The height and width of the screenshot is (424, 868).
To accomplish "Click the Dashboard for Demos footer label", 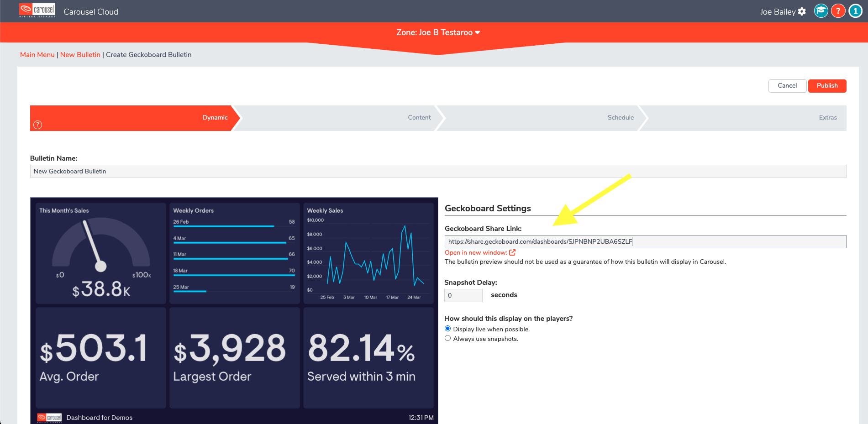I will [x=100, y=418].
